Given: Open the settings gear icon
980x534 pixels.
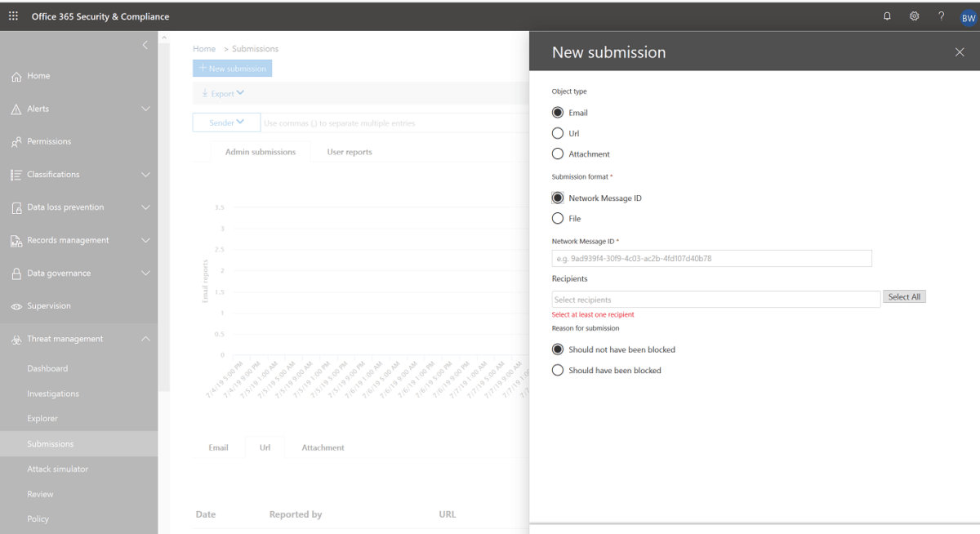Looking at the screenshot, I should pos(915,16).
